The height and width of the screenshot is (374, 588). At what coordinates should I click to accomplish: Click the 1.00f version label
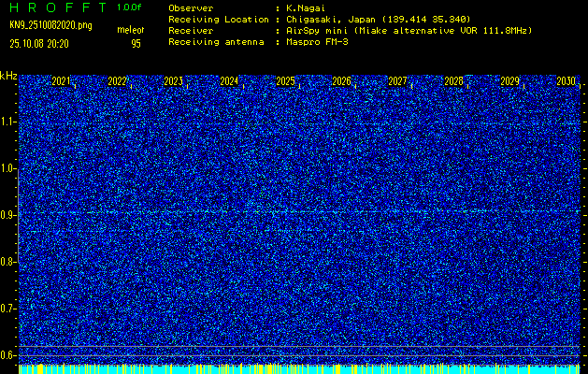click(130, 7)
